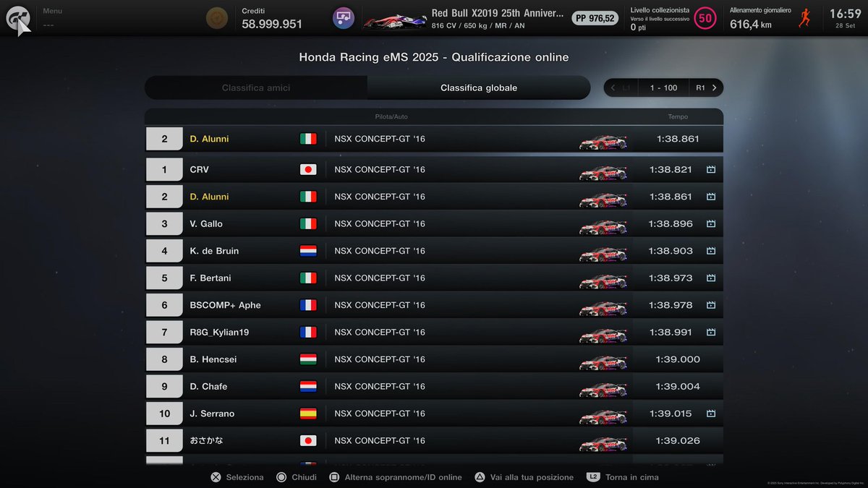Open replay icon for D. Alunni's ranked row
The height and width of the screenshot is (488, 868).
(x=711, y=197)
